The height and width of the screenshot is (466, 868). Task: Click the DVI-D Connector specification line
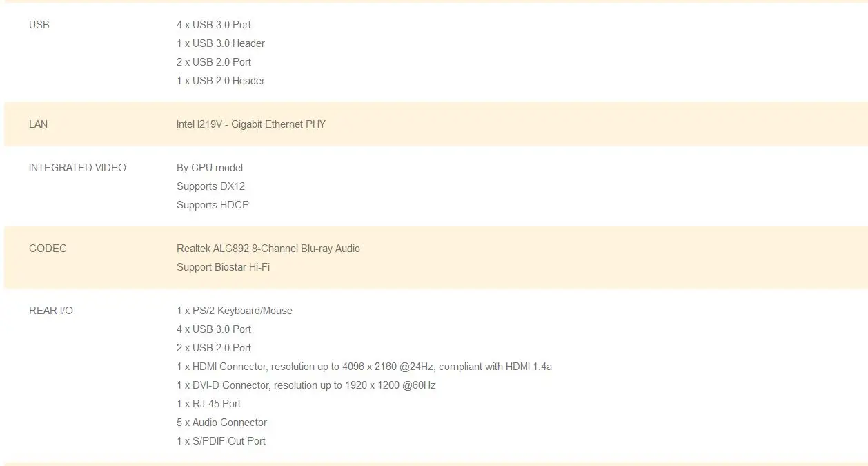(x=306, y=385)
